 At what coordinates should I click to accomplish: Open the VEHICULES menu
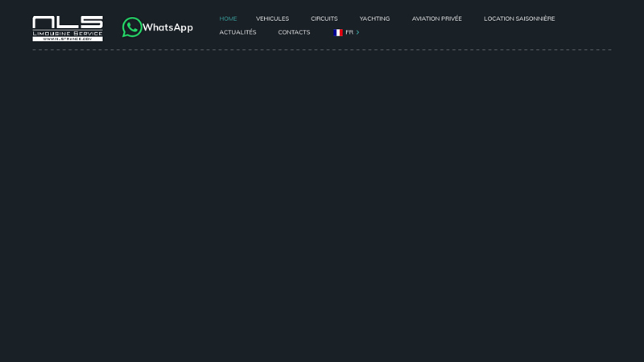[272, 19]
